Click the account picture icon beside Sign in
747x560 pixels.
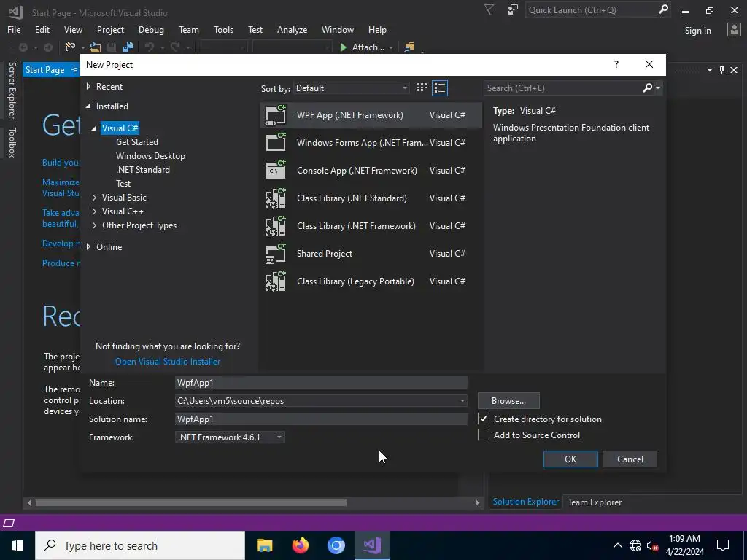coord(734,30)
